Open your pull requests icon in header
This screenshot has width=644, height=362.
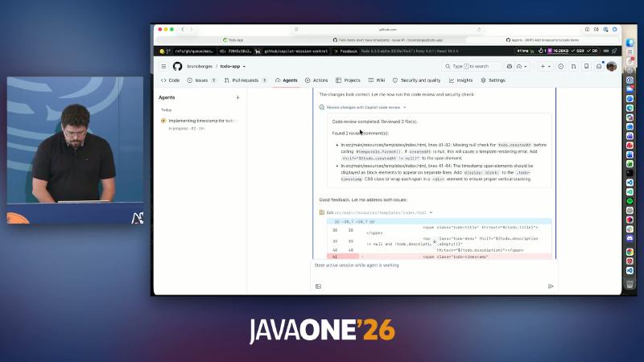pyautogui.click(x=573, y=66)
